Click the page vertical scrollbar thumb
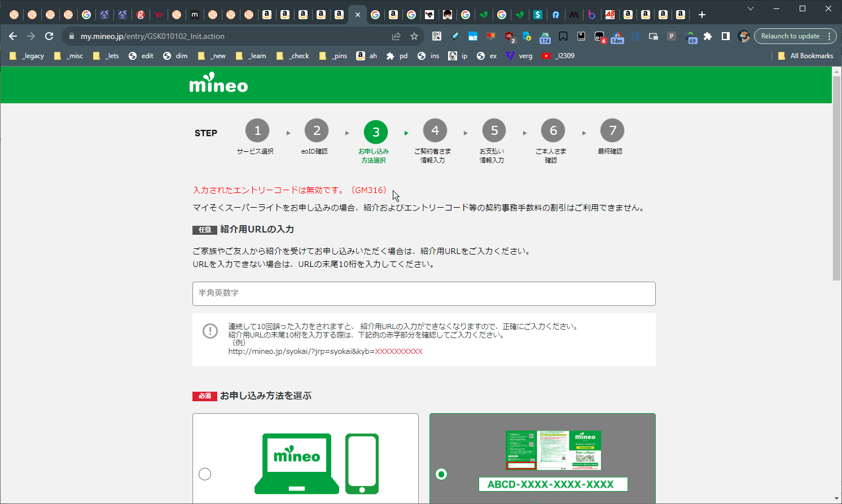 (x=837, y=178)
